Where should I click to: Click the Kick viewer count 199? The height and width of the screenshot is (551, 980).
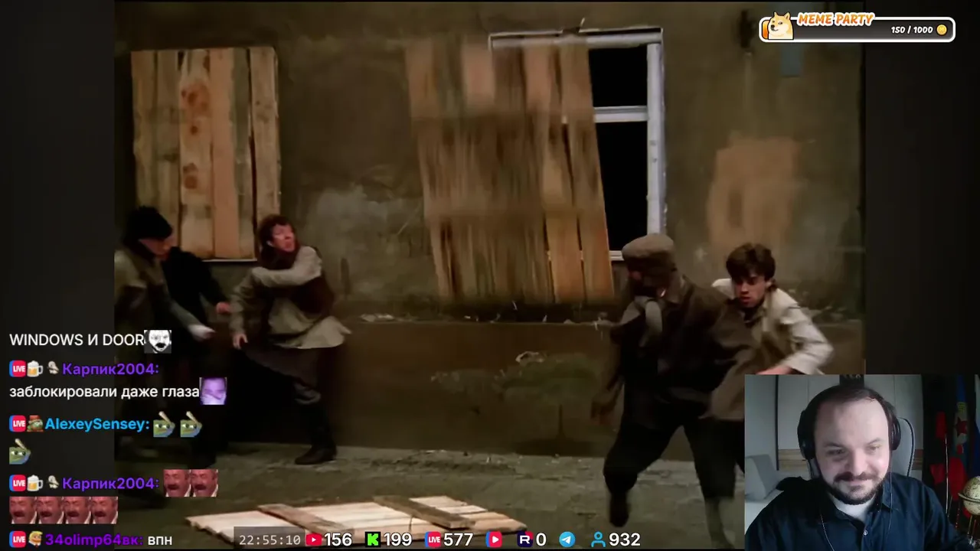[397, 540]
